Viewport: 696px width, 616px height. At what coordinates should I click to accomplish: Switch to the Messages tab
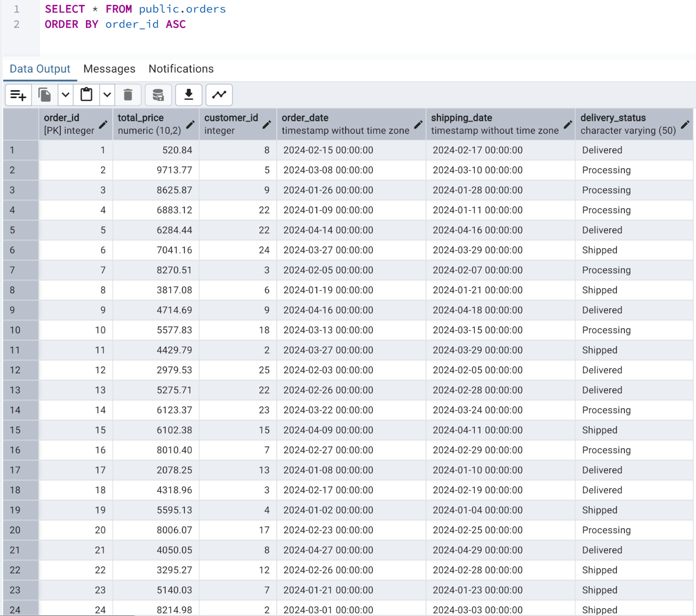point(109,69)
